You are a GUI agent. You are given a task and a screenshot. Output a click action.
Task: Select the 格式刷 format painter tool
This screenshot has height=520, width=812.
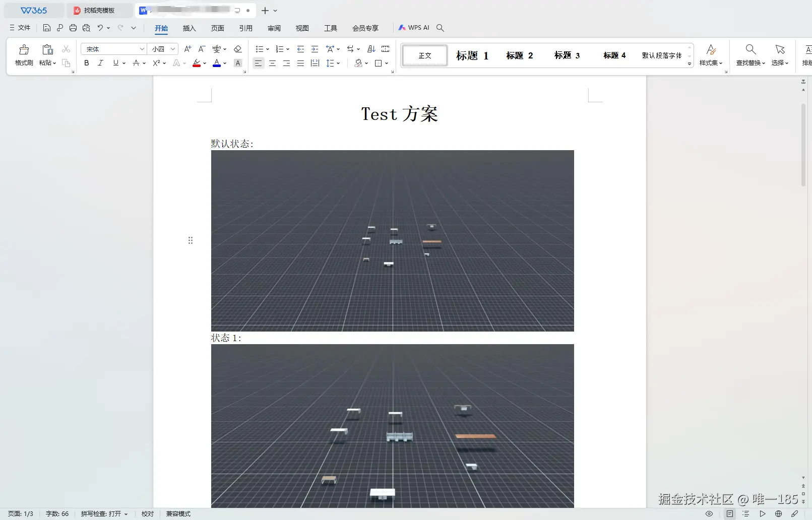23,54
